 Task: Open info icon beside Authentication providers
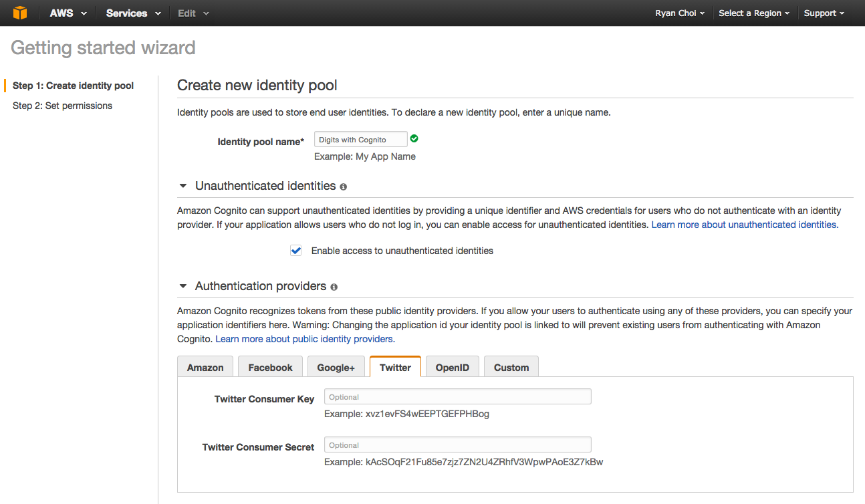coord(334,287)
